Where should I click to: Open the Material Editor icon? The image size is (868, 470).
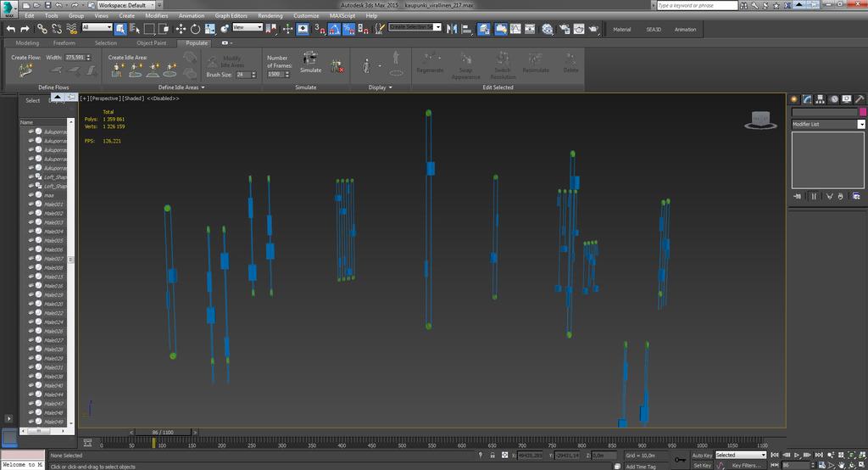(547, 29)
